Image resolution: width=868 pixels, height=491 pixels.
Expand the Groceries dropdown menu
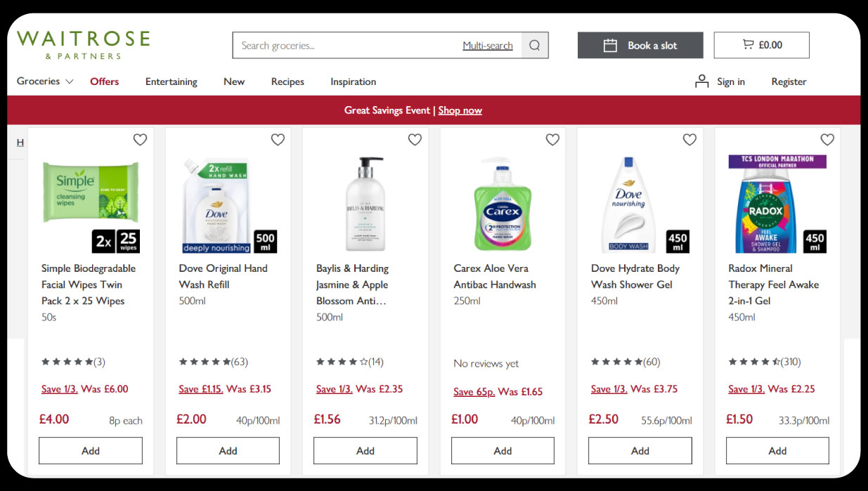[45, 81]
